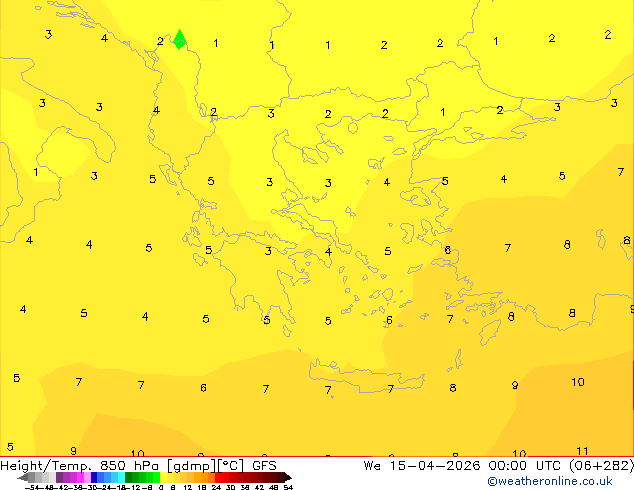Select the bright yellow legend swatch at 0
Screen dimensions: 634x490
[x=163, y=477]
